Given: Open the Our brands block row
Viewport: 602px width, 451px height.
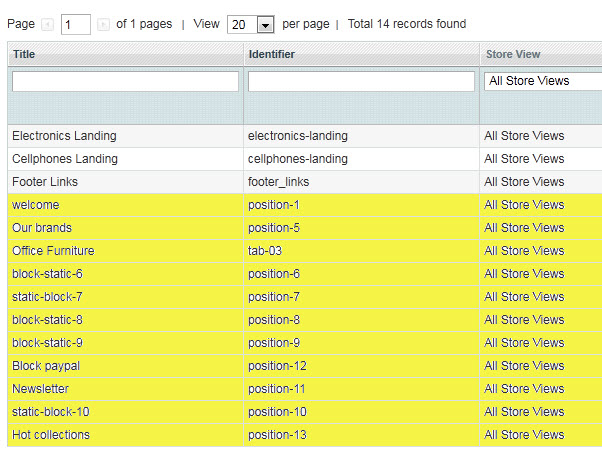Looking at the screenshot, I should (305, 228).
